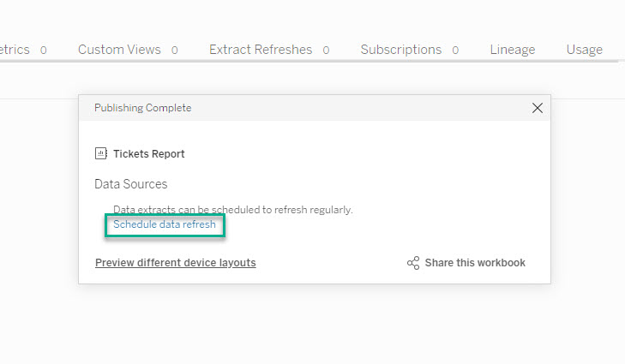Switch to the Extract Refreshes tab
The image size is (625, 364).
pos(261,50)
